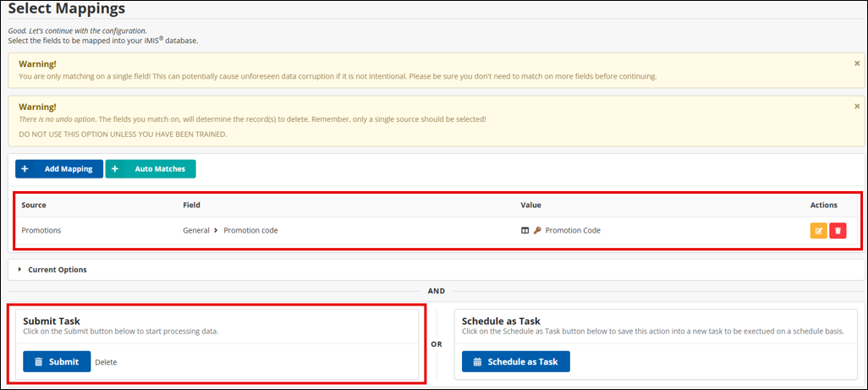Click the Delete text next to Submit
Image resolution: width=868 pixels, height=390 pixels.
[106, 362]
